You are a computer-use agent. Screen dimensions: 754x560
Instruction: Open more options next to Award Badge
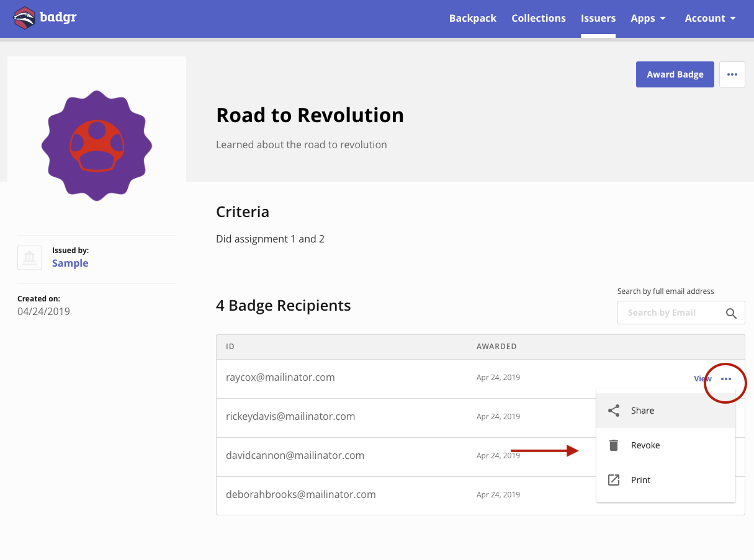732,74
